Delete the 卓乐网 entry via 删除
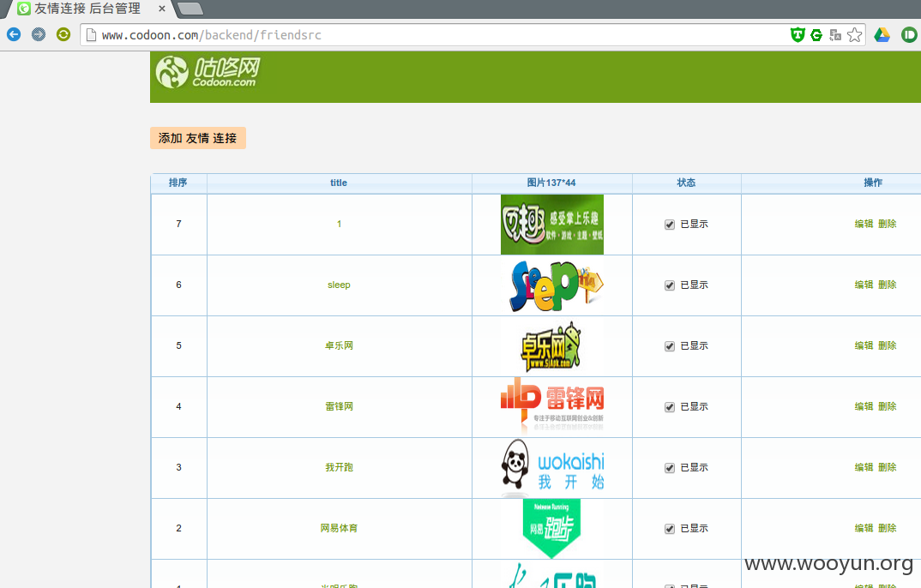The image size is (921, 588). click(x=887, y=345)
